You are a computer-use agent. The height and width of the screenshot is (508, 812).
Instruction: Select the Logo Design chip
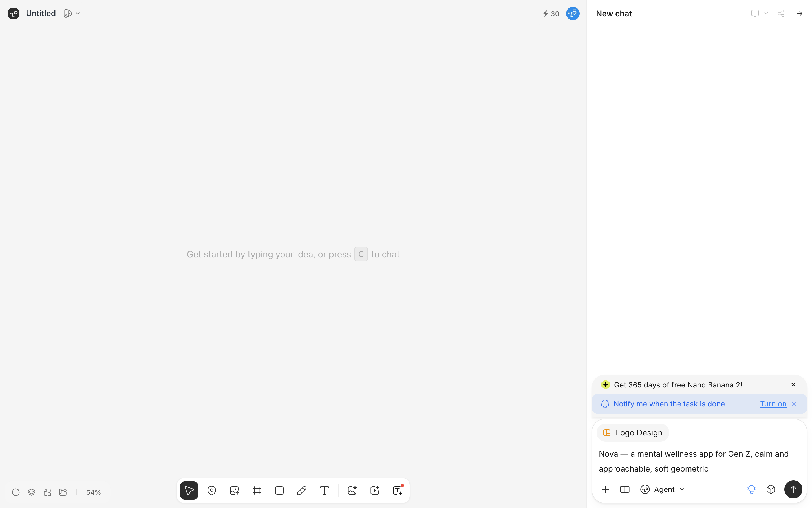(633, 433)
